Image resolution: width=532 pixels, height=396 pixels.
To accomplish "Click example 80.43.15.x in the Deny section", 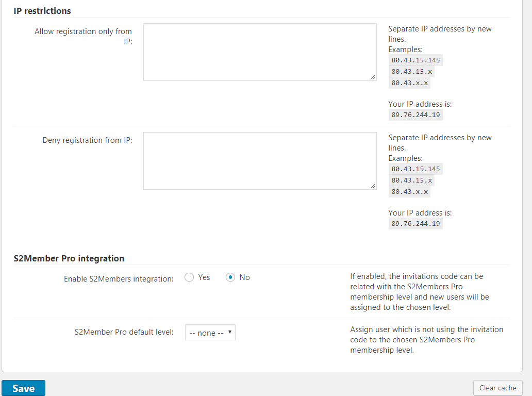I will point(411,180).
